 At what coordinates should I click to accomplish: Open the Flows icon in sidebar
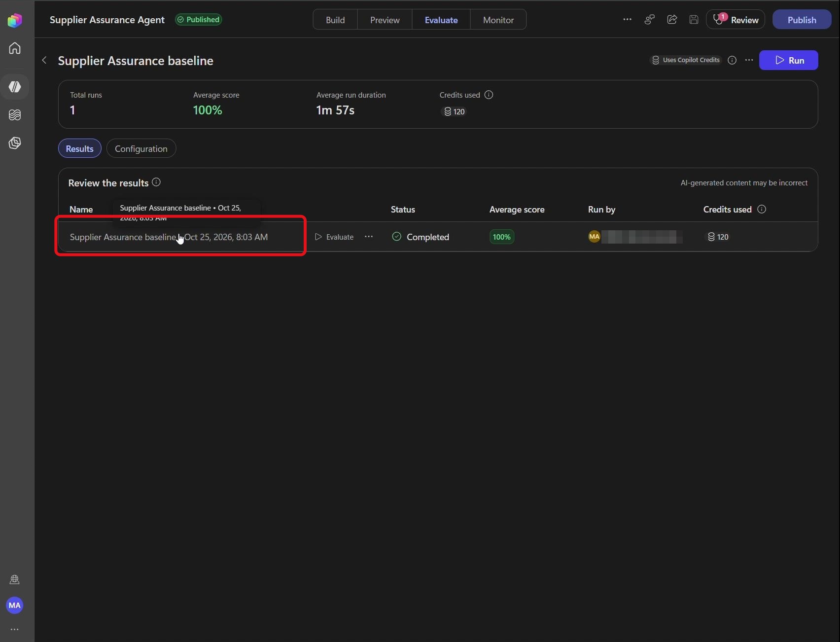[x=15, y=115]
